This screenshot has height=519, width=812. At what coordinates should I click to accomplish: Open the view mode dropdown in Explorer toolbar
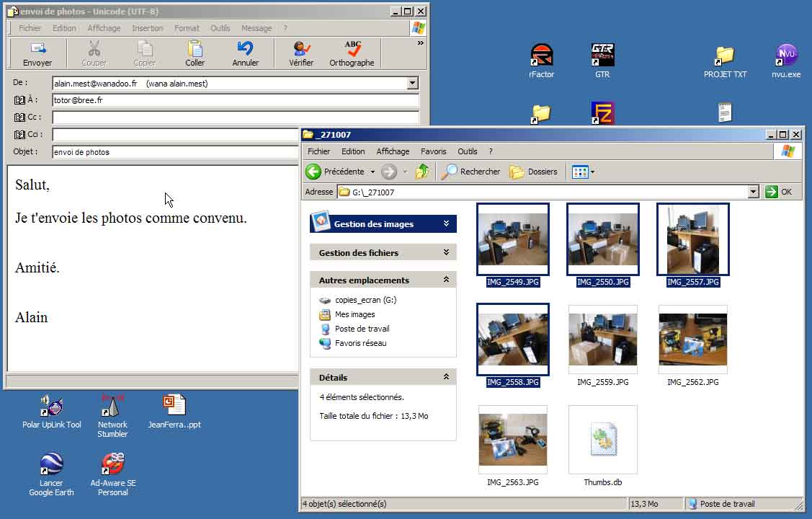click(592, 172)
